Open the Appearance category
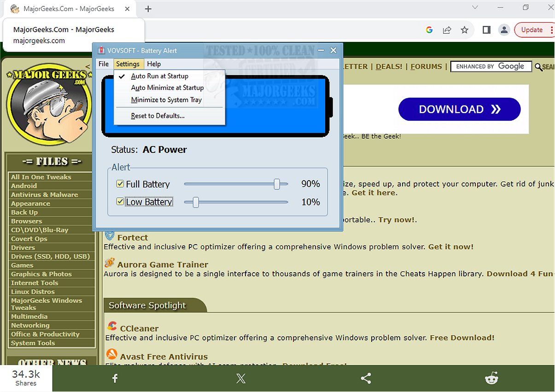 click(x=30, y=203)
